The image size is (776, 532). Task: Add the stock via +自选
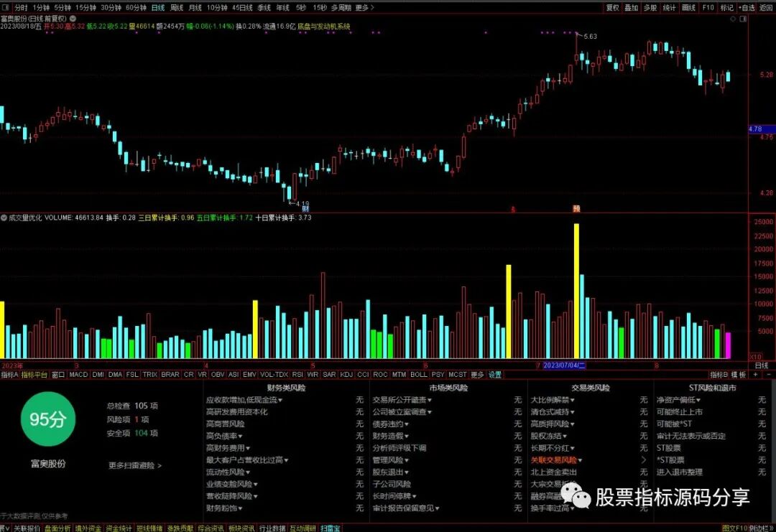(x=747, y=7)
